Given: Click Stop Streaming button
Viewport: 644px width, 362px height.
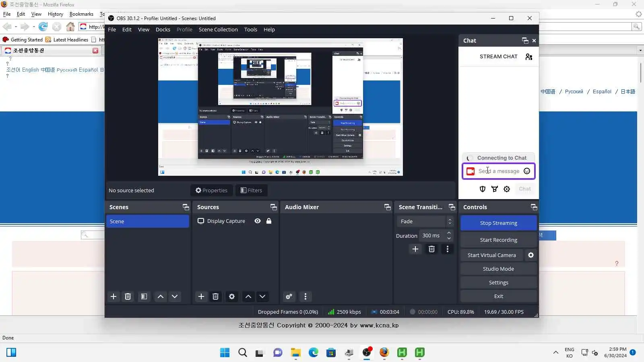Looking at the screenshot, I should [x=499, y=223].
